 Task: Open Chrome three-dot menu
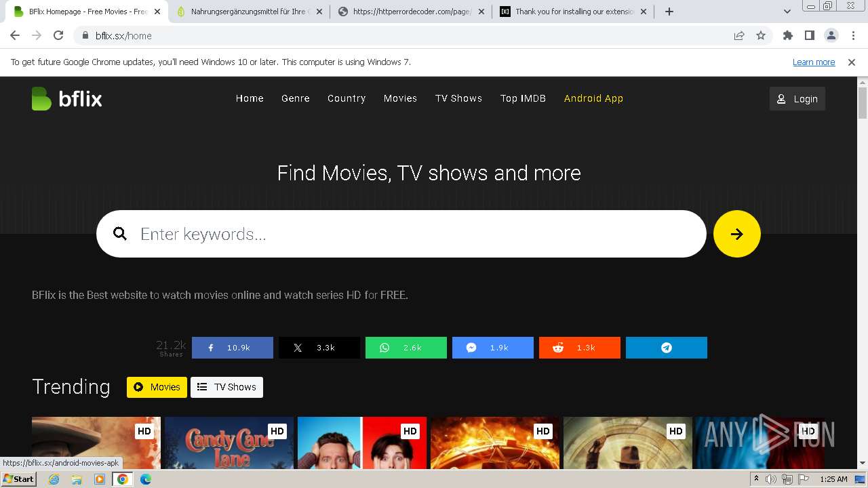point(853,35)
